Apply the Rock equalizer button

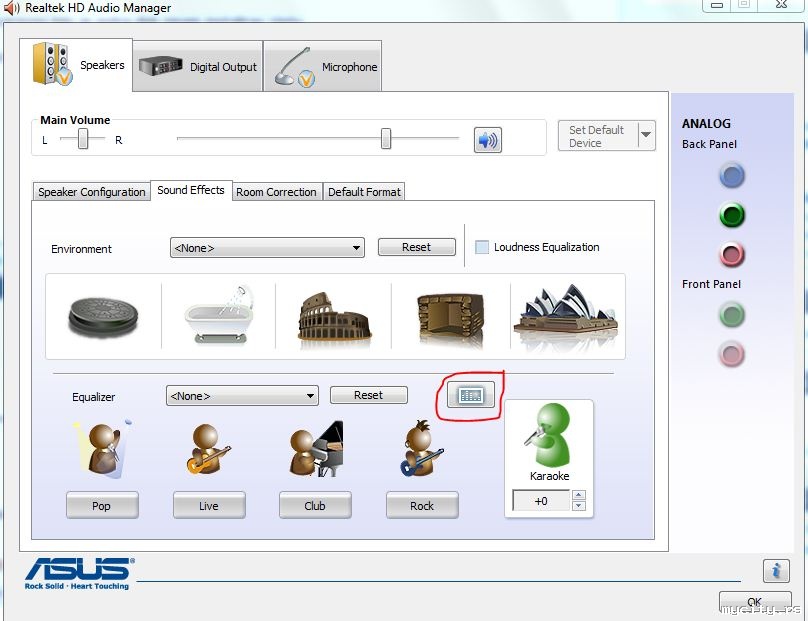point(422,506)
